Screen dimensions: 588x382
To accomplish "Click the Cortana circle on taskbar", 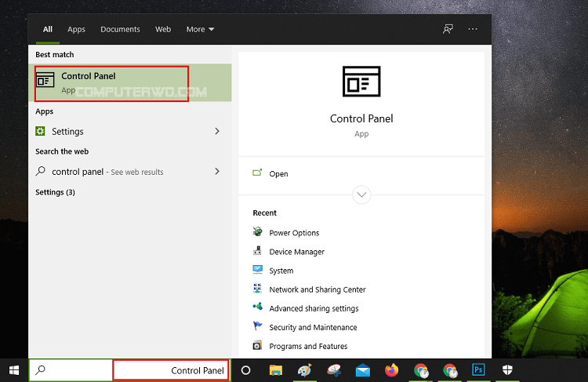I will point(245,370).
